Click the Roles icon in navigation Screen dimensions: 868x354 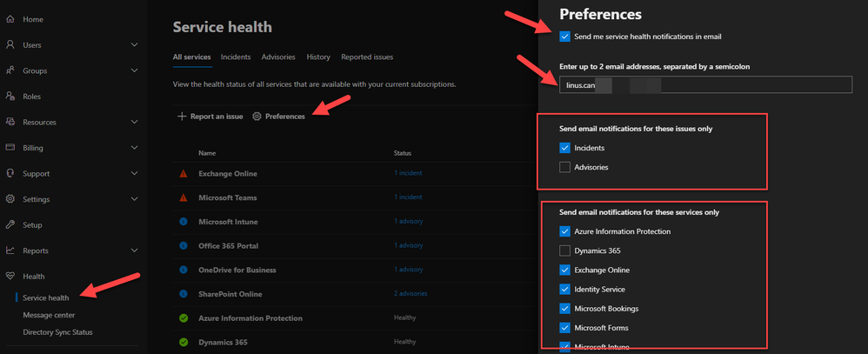pyautogui.click(x=10, y=97)
